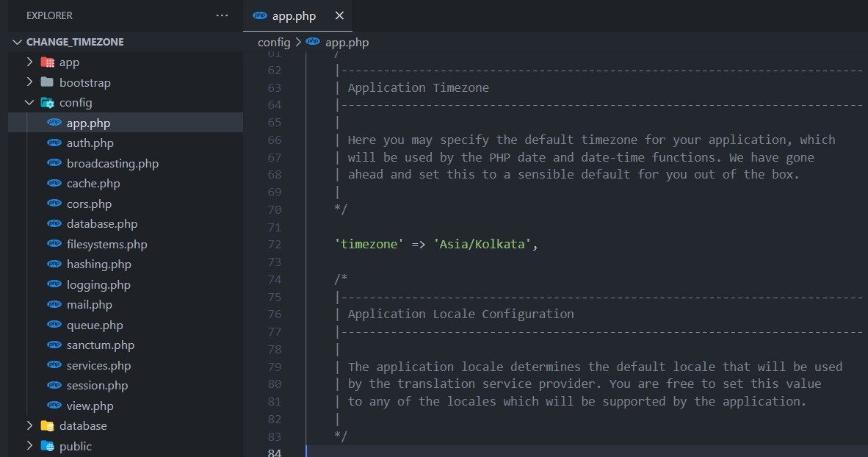This screenshot has width=868, height=457.
Task: Collapse the CHANGE_TIMEZONE workspace root
Action: tap(15, 41)
